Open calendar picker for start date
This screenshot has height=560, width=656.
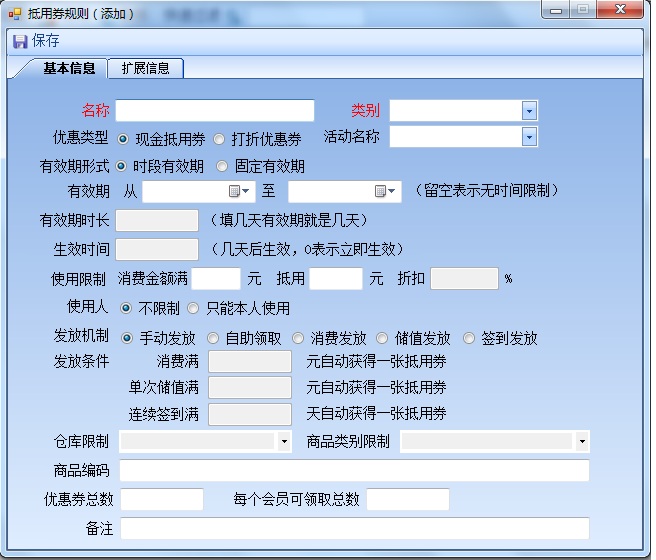click(x=239, y=191)
